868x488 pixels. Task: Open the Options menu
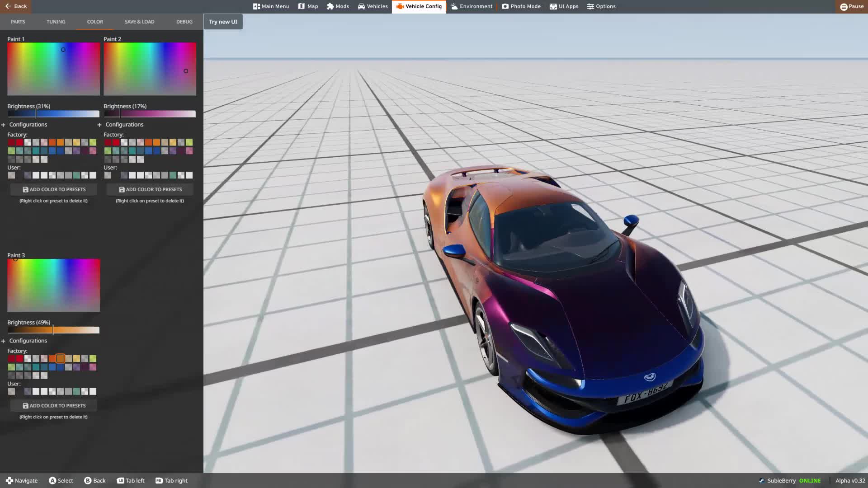[601, 6]
